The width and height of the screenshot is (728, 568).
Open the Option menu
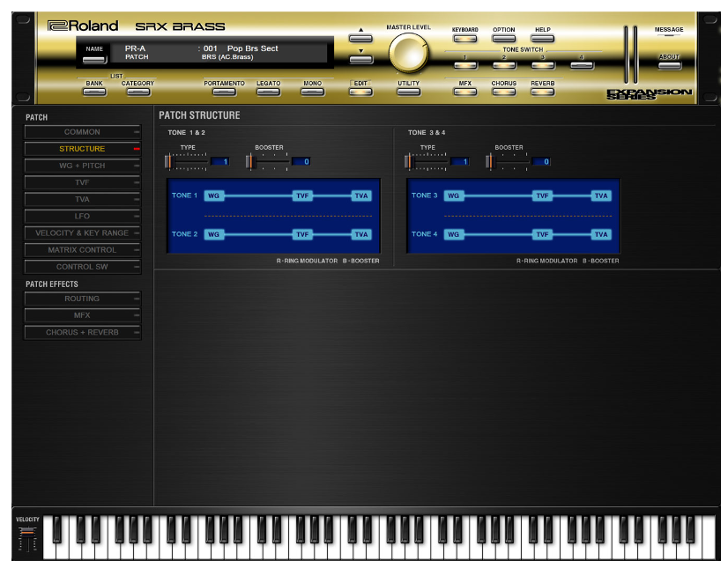pos(504,39)
